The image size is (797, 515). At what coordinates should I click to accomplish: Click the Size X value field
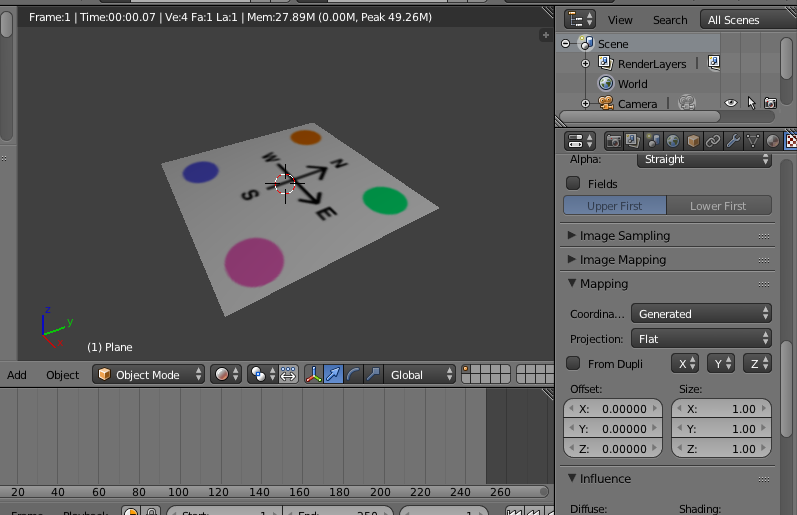721,409
